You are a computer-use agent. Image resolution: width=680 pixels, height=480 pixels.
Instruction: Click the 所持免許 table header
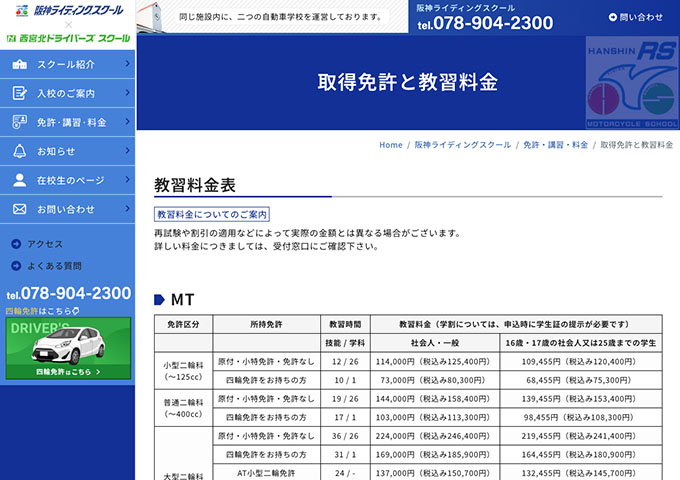coord(266,324)
